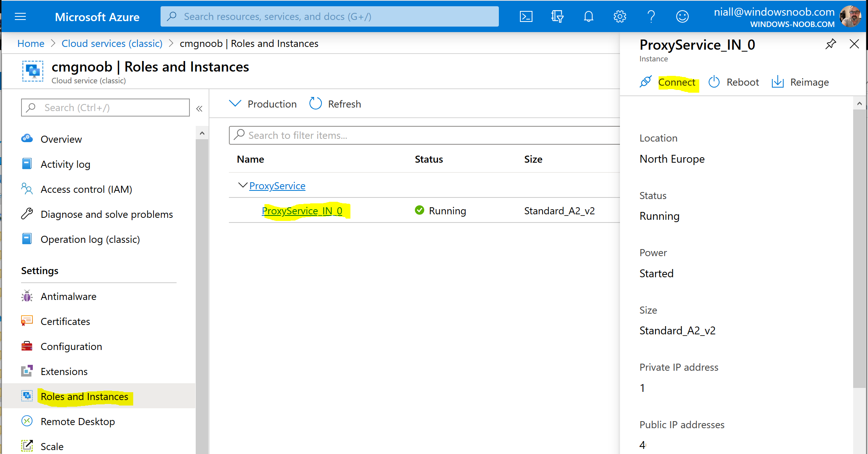
Task: Click the global search resources field
Action: (330, 16)
